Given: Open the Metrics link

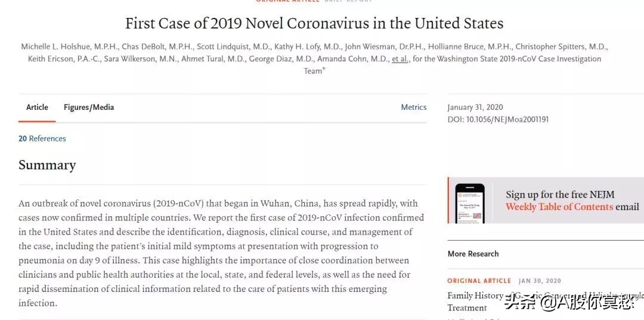Looking at the screenshot, I should tap(413, 107).
